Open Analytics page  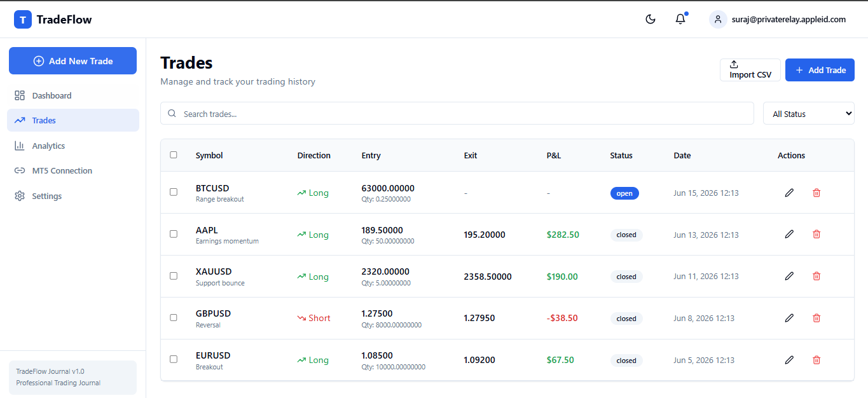tap(73, 146)
